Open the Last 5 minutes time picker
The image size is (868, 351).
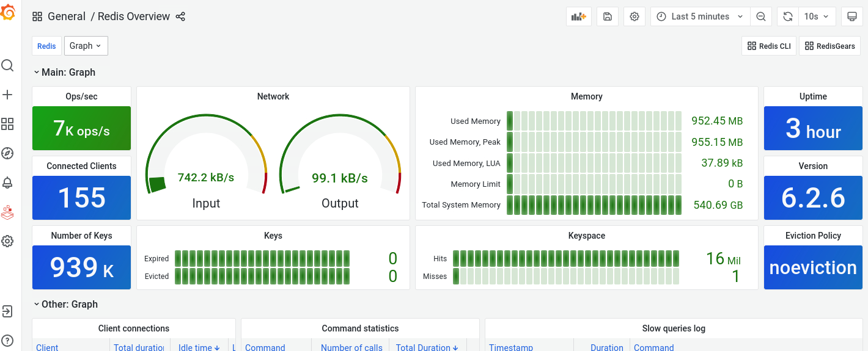pyautogui.click(x=701, y=16)
